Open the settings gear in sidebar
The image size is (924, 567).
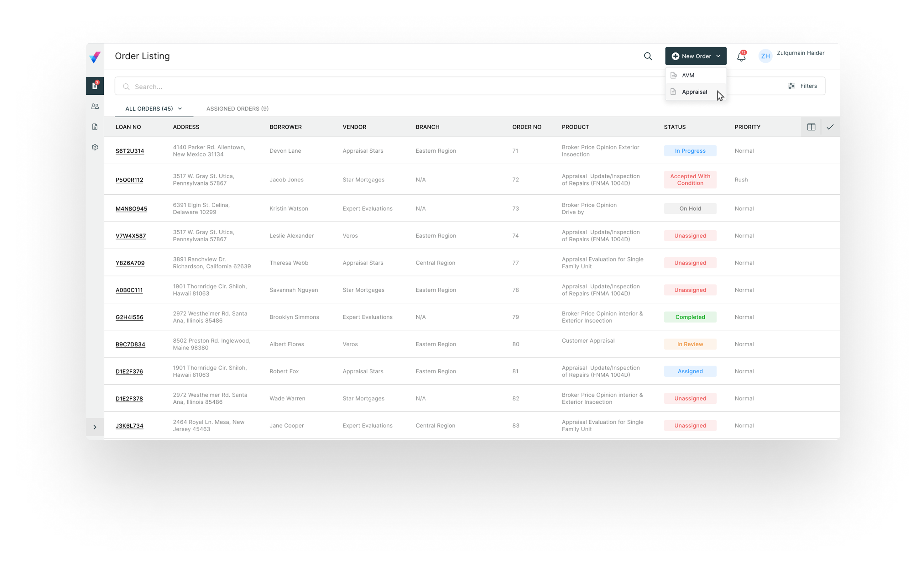95,147
